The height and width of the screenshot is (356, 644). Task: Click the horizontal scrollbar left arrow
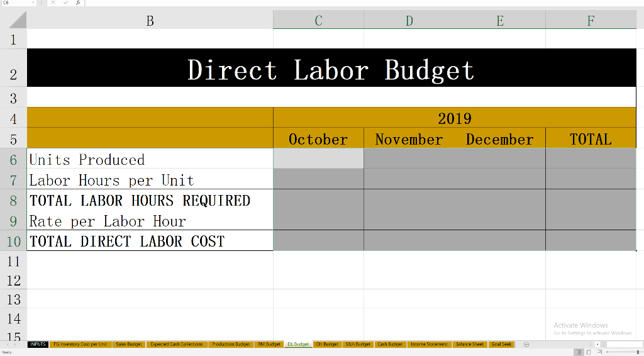[597, 345]
